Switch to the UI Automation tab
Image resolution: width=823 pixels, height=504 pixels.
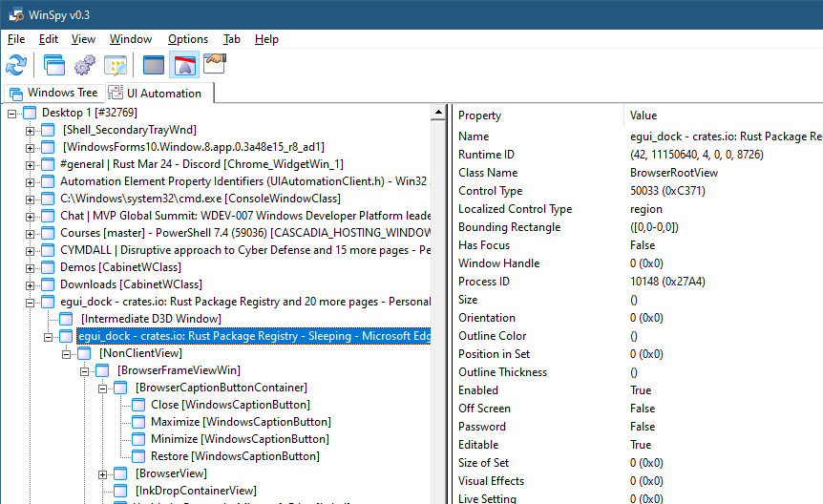[159, 93]
